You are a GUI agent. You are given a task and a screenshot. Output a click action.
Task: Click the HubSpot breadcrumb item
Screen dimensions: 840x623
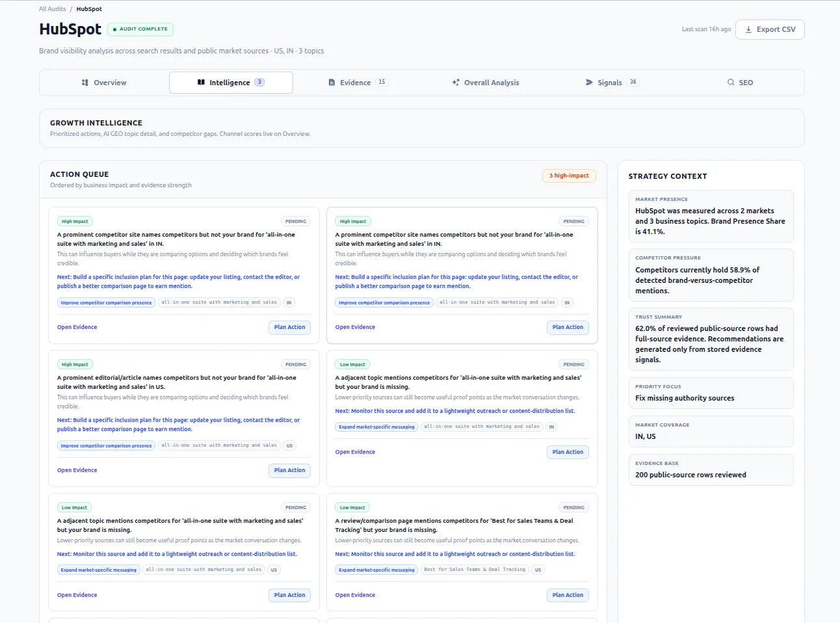89,9
